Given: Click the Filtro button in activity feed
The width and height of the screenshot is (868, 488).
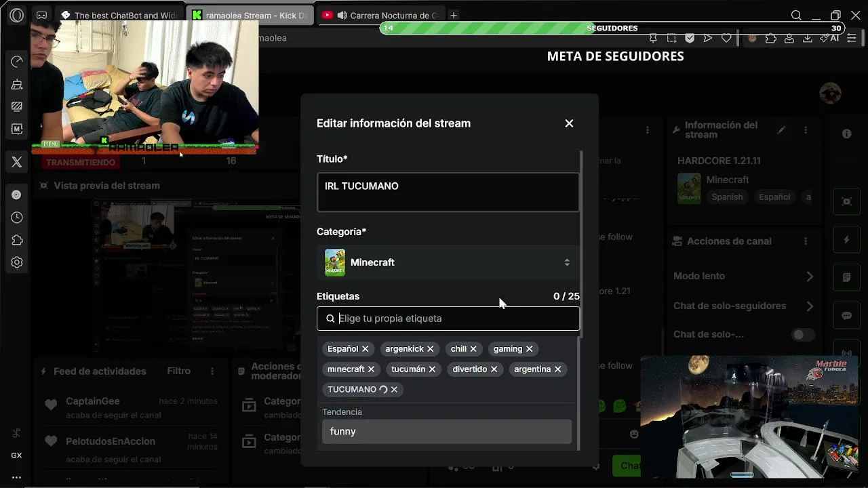Looking at the screenshot, I should pos(179,371).
